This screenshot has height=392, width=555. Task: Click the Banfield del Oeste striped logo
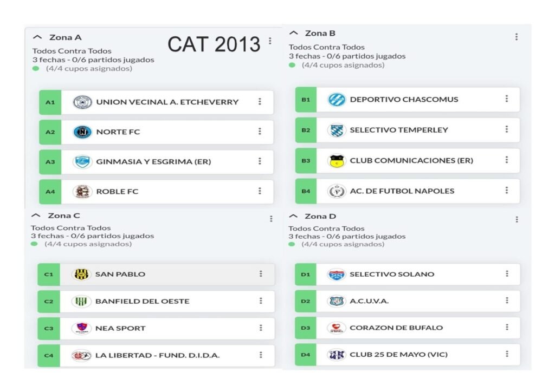point(82,301)
